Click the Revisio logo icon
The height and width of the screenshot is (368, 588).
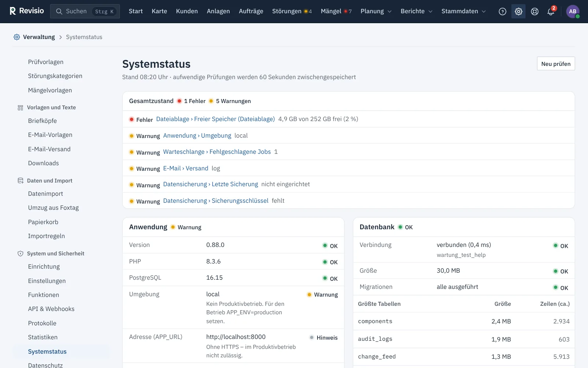pos(13,11)
